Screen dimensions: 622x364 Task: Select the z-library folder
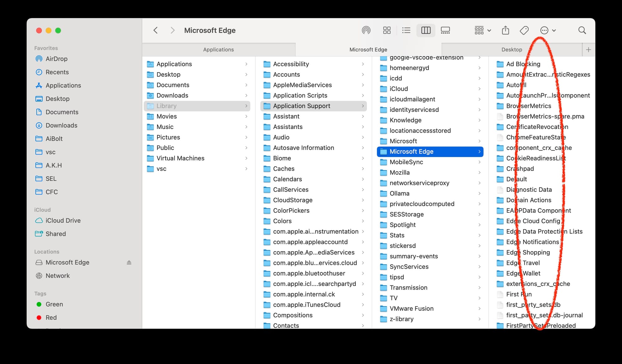[x=430, y=319]
